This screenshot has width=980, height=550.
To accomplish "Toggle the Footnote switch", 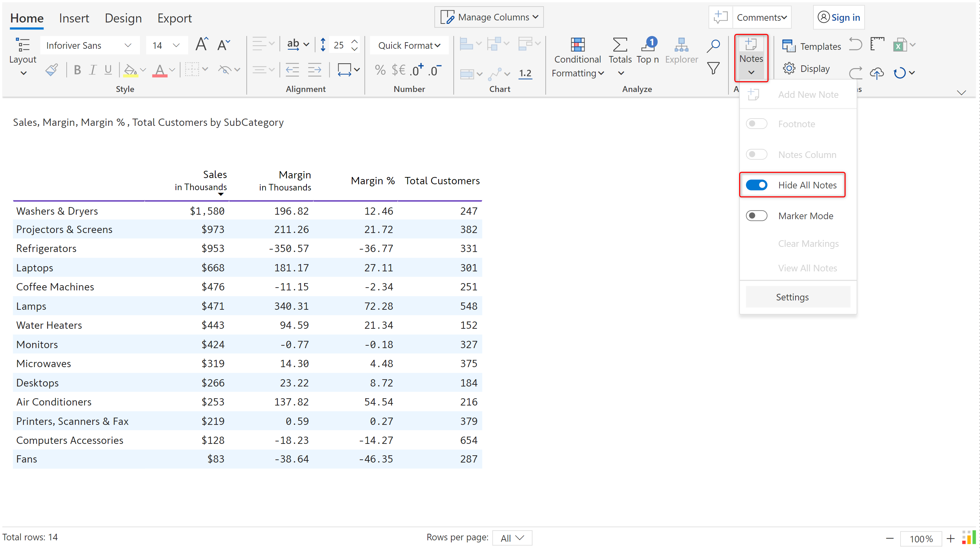I will [x=756, y=124].
